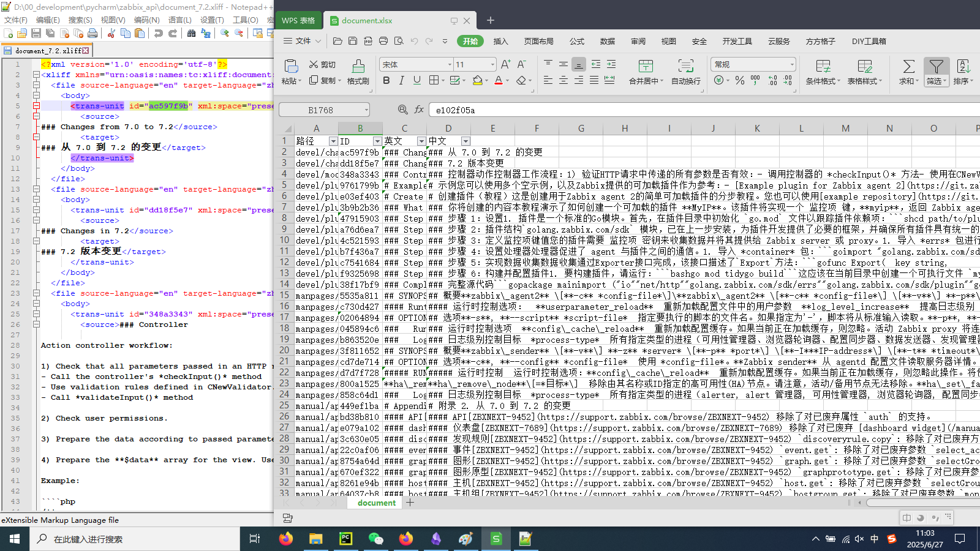This screenshot has height=551, width=980.
Task: Increase font size in WPS ribbon
Action: pyautogui.click(x=505, y=64)
